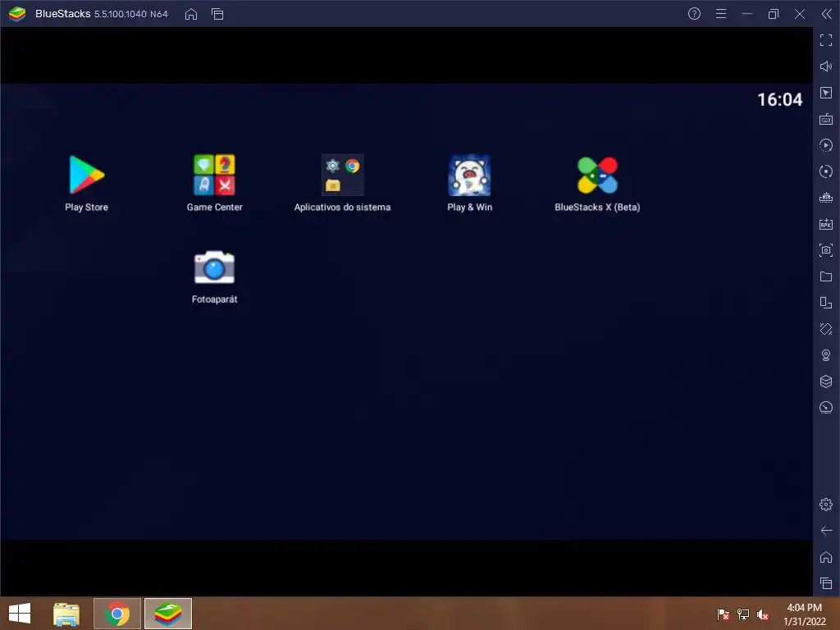Open the Help question mark icon
This screenshot has height=630, width=840.
pyautogui.click(x=694, y=14)
